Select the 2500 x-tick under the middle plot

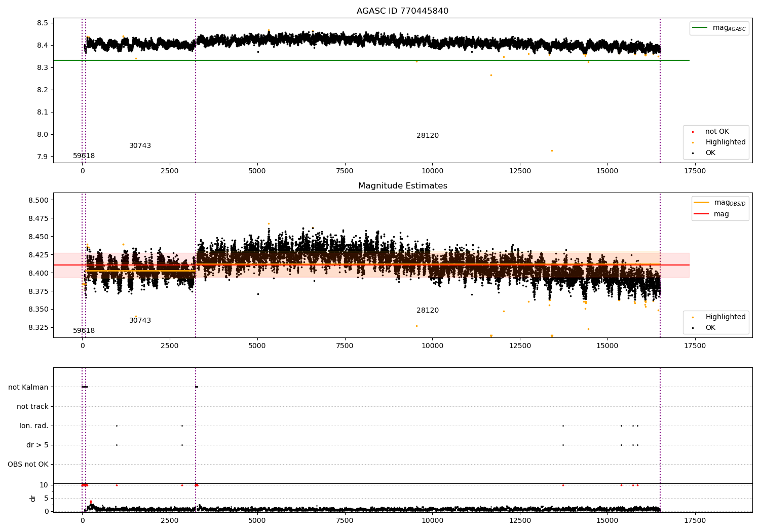click(x=170, y=346)
